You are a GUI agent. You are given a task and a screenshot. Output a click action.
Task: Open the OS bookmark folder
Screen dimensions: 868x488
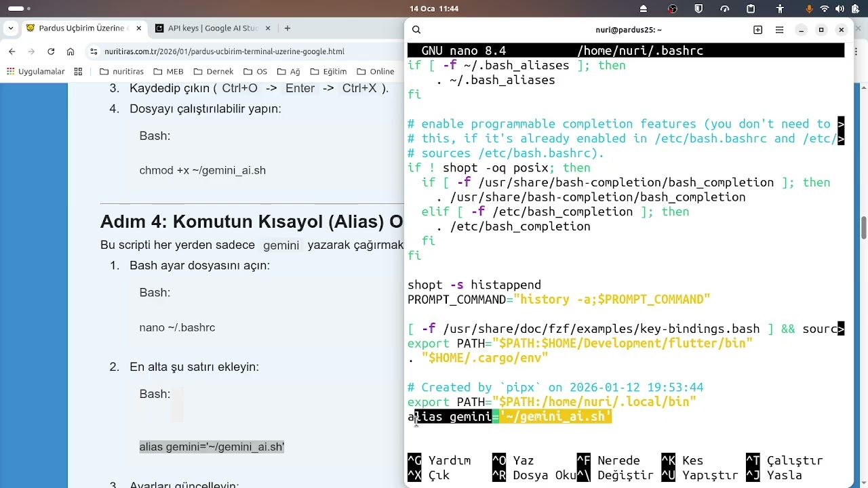(x=255, y=72)
